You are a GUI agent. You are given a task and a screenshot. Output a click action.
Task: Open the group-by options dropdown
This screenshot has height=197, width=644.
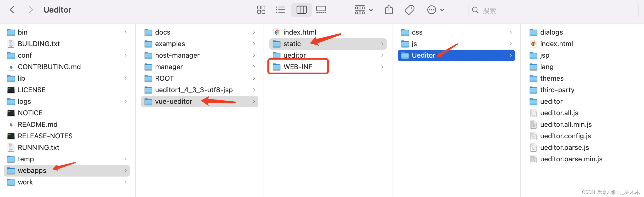click(364, 10)
